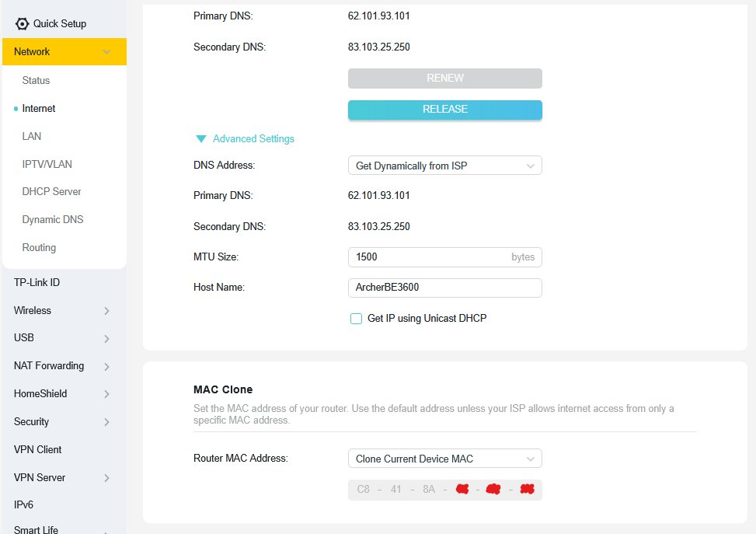Expand the USB submenu arrow
The image size is (756, 534).
(x=106, y=339)
